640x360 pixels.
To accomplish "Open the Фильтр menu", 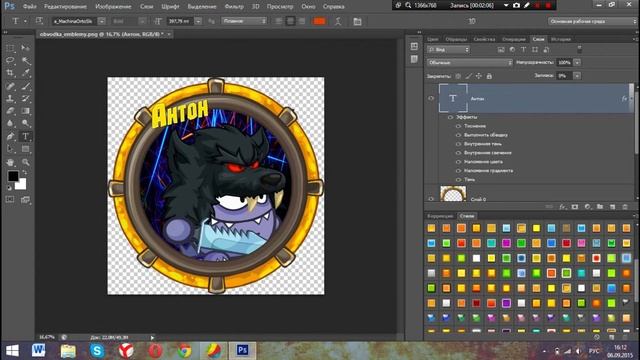I will click(x=234, y=7).
